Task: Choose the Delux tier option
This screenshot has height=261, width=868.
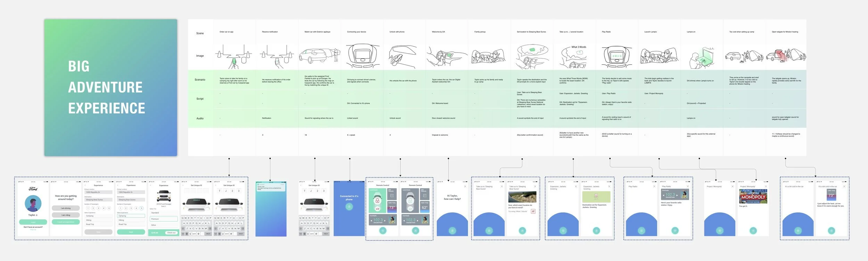Action: click(x=164, y=225)
